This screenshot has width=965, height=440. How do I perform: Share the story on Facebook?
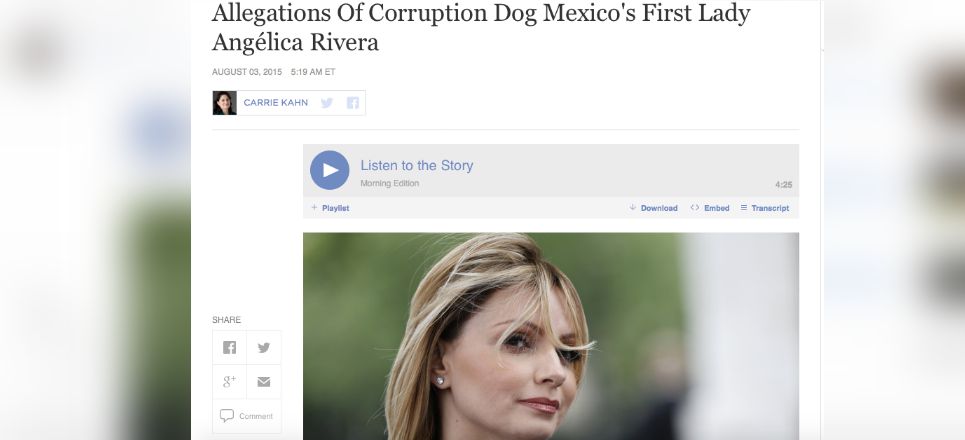coord(230,347)
